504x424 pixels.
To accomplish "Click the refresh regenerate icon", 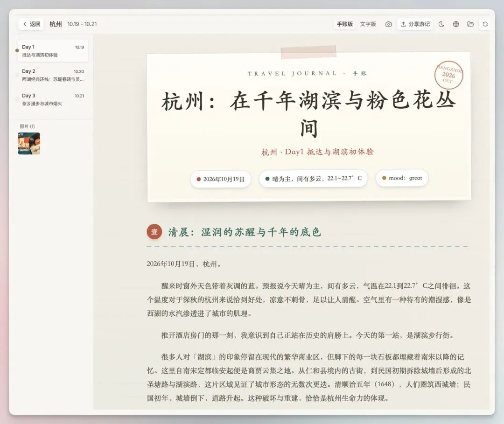I will pos(485,24).
